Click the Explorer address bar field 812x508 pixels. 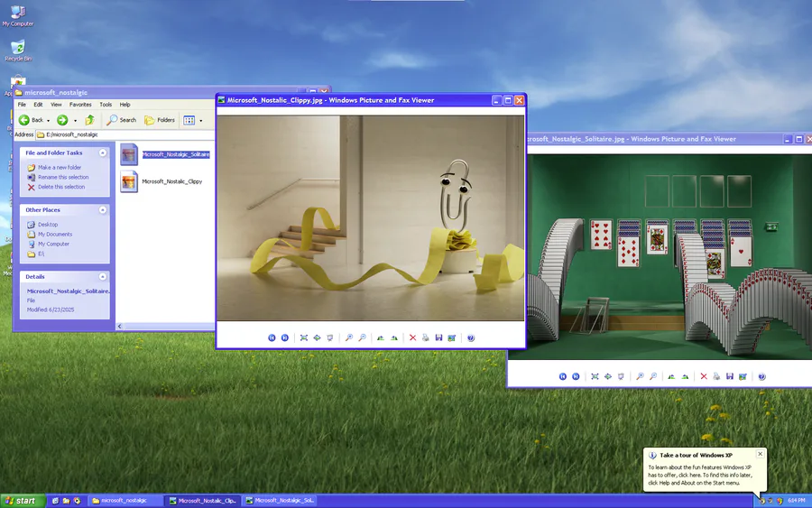(125, 134)
